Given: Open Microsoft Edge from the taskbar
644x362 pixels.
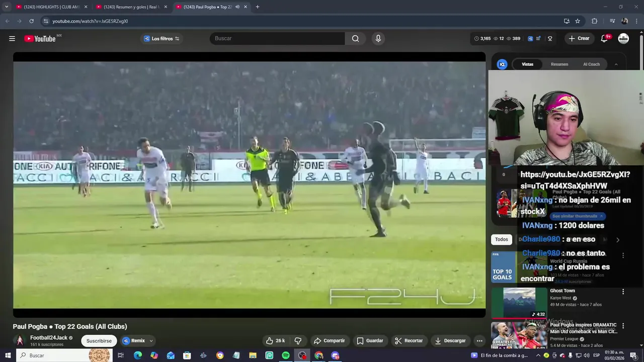Looking at the screenshot, I should click(x=138, y=355).
